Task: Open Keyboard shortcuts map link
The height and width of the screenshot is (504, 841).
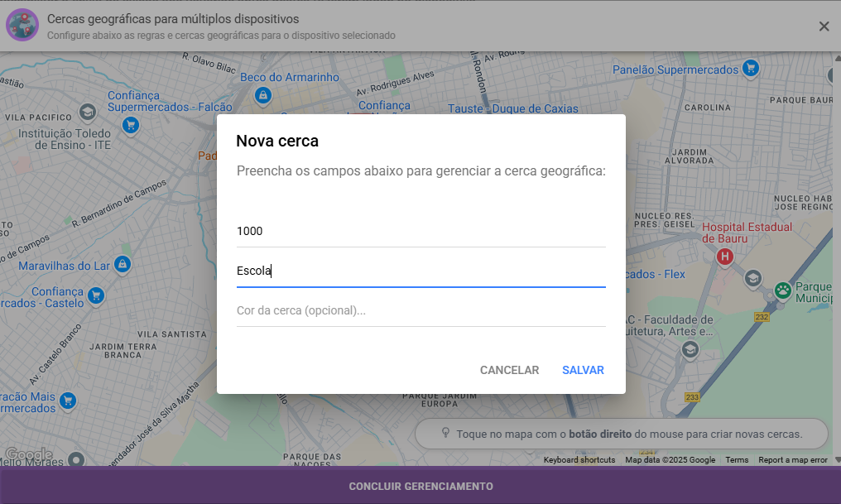Action: coord(579,460)
